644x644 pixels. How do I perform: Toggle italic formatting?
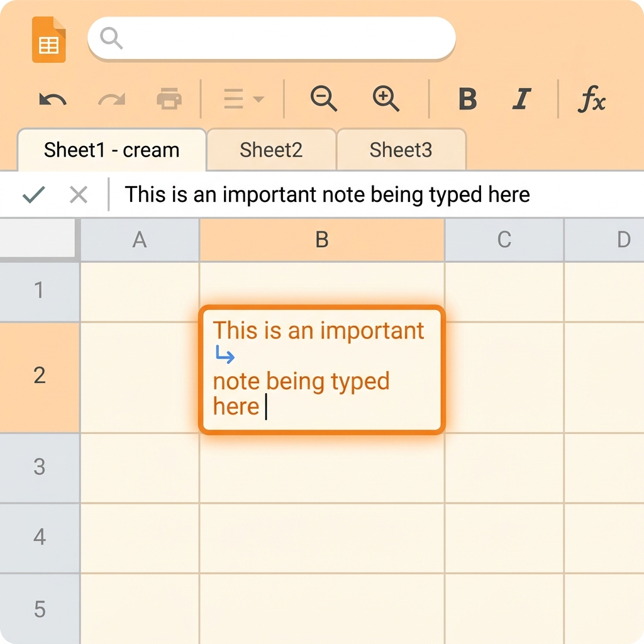521,99
